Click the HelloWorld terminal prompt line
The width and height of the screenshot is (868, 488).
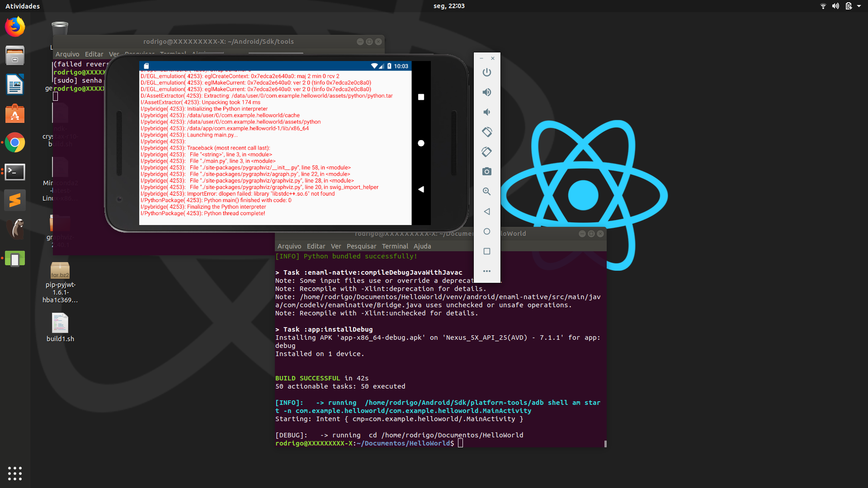point(369,443)
